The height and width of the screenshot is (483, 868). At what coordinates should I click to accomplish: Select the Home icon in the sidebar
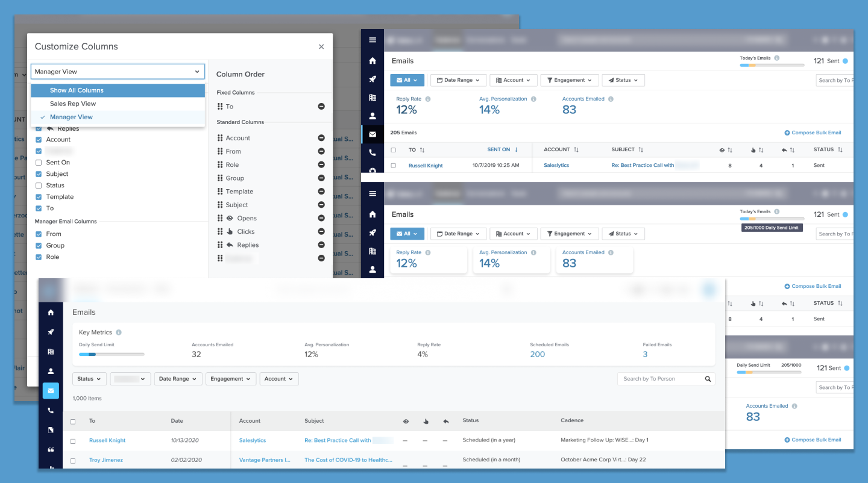click(51, 313)
